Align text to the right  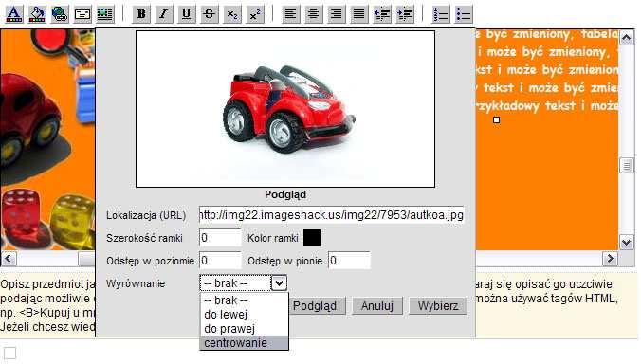pyautogui.click(x=336, y=14)
